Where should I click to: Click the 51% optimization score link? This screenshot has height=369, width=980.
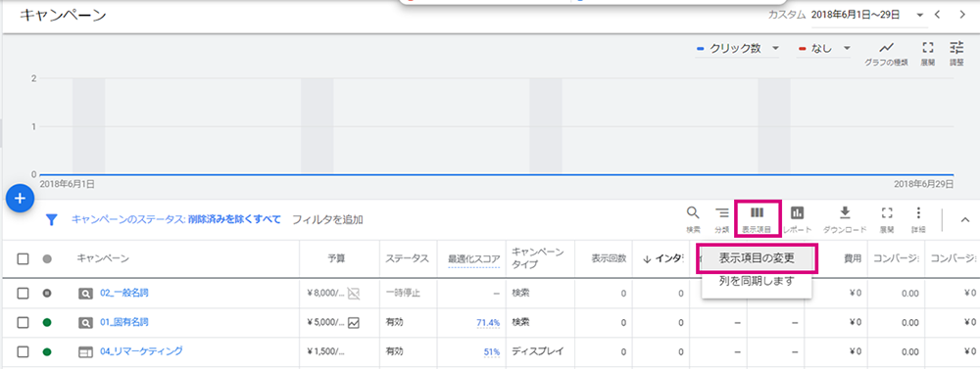492,352
